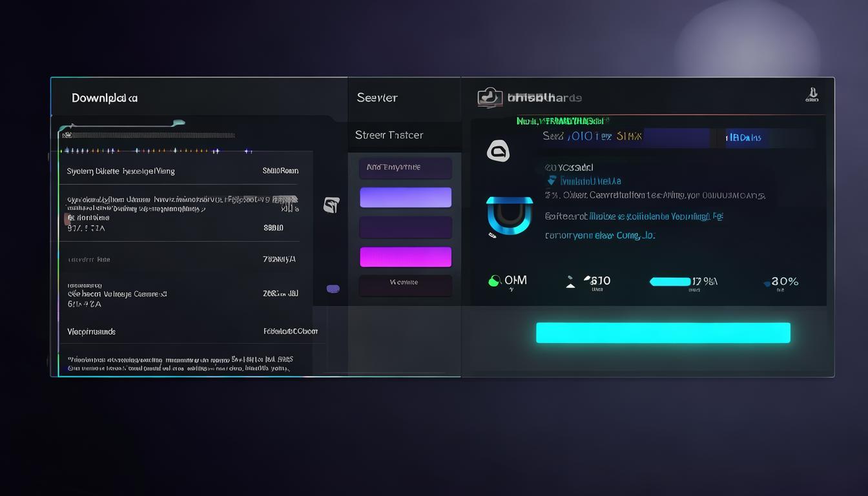Open the Seevler tab
Screen dimensions: 868x496
click(377, 98)
